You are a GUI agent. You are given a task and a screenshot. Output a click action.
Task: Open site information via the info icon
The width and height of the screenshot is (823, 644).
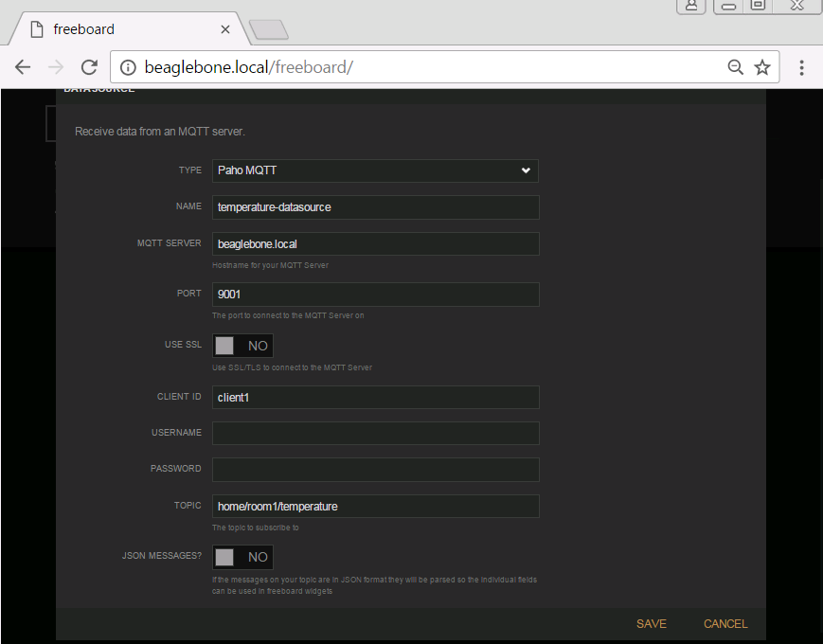127,67
